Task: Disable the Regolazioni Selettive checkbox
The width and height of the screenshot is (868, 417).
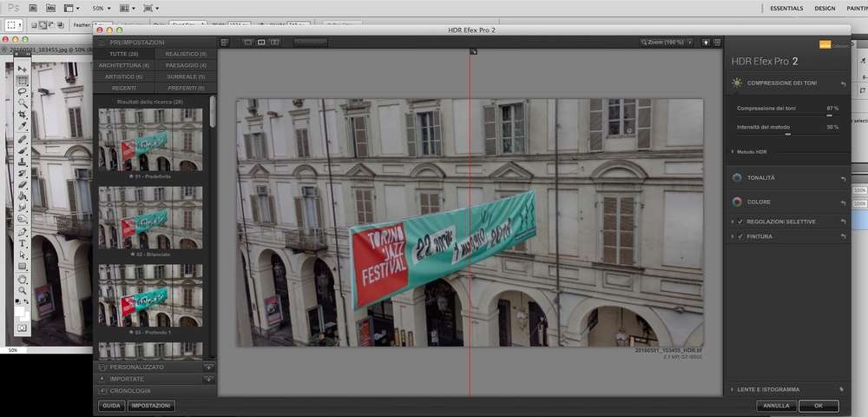Action: pos(740,222)
